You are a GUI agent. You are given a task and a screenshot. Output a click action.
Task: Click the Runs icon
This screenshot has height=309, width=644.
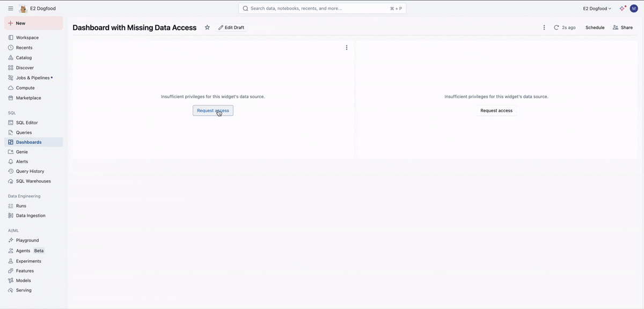click(x=11, y=206)
